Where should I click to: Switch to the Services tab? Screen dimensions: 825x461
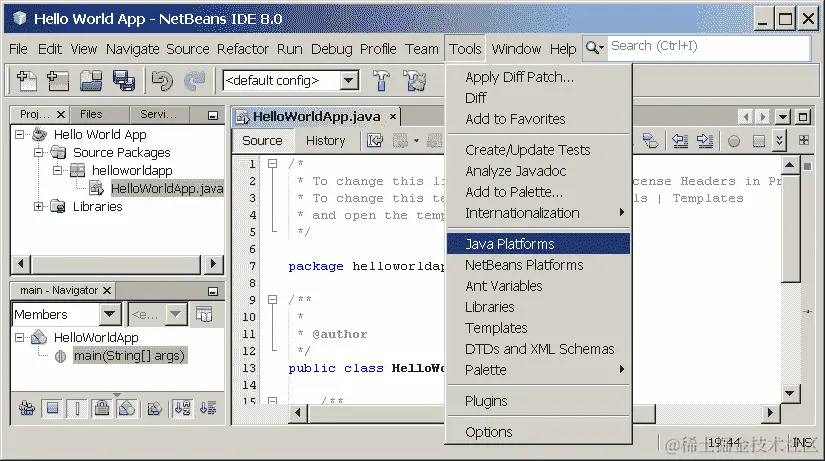pos(158,114)
